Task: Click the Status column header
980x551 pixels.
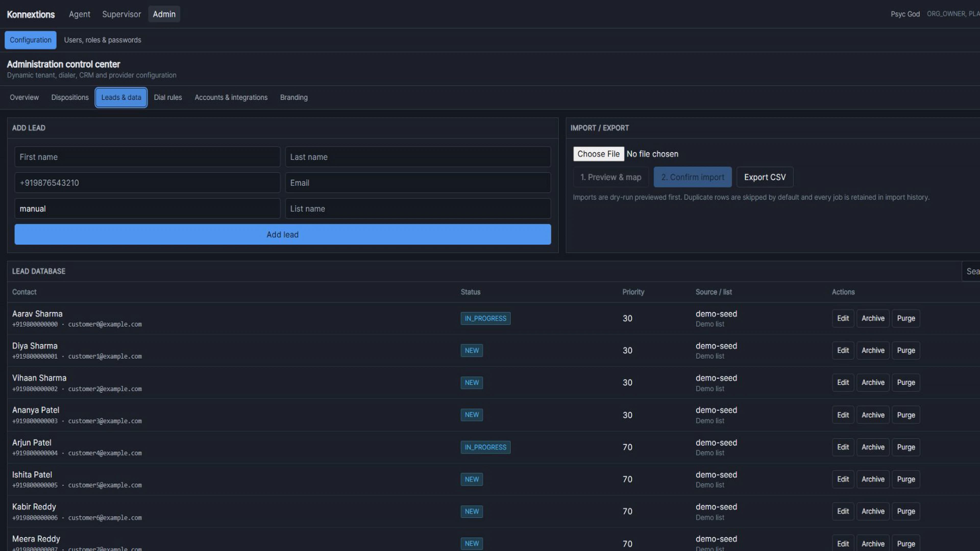Action: 471,292
